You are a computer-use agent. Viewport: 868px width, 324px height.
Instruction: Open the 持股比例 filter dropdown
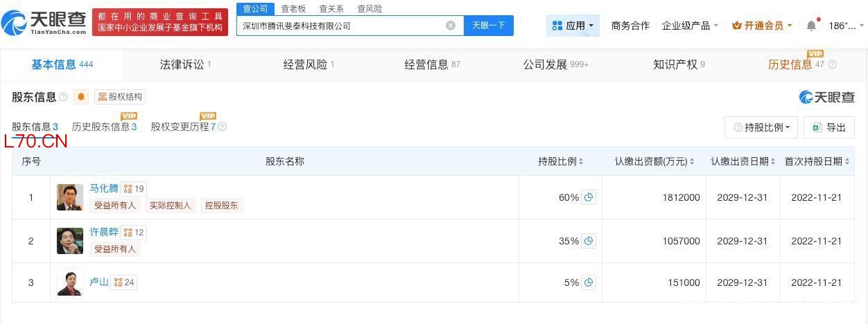click(x=761, y=127)
